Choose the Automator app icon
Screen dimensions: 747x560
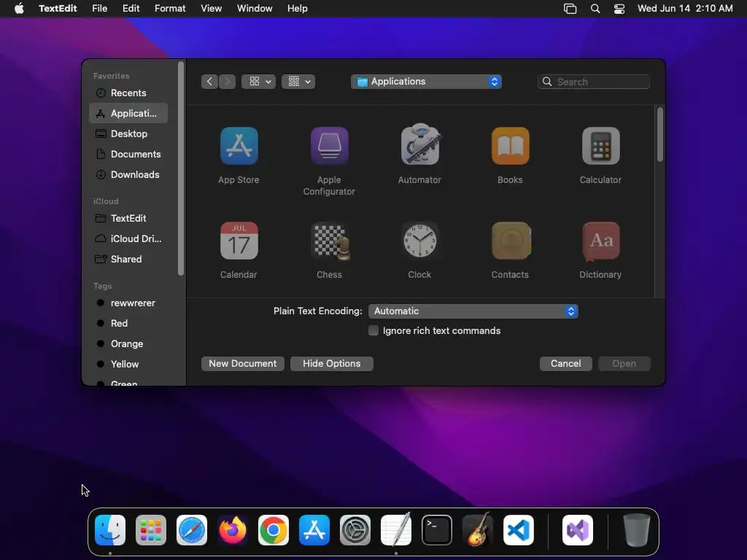(419, 145)
